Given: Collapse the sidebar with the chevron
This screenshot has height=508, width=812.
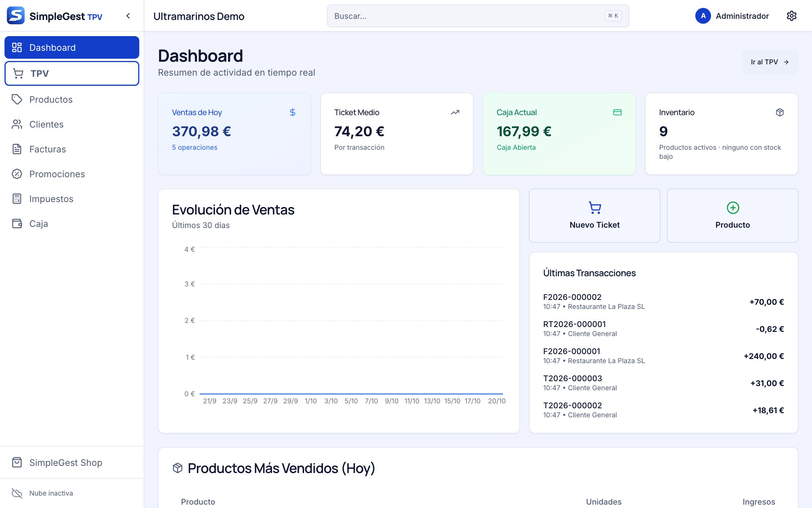Looking at the screenshot, I should [x=128, y=16].
